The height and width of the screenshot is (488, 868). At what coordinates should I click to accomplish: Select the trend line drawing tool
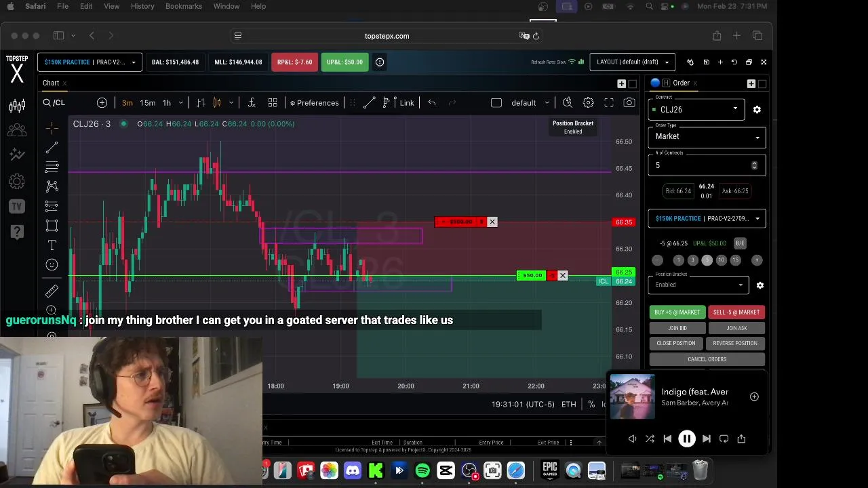click(x=52, y=148)
